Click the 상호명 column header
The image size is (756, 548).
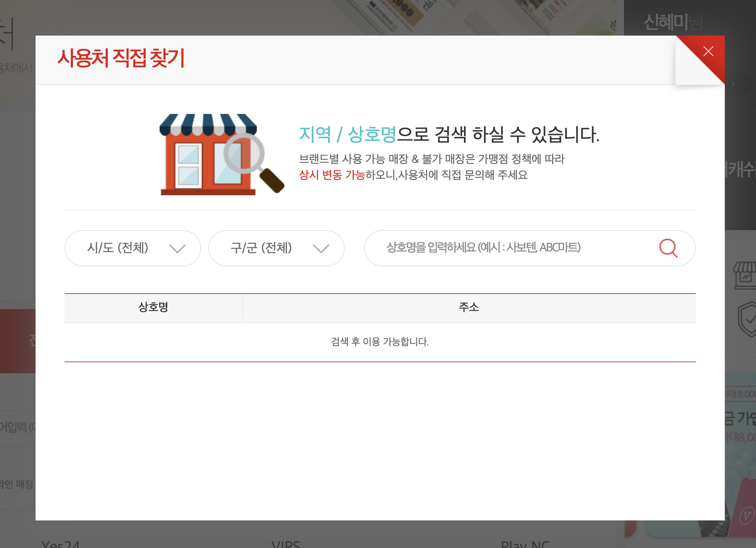tap(153, 307)
